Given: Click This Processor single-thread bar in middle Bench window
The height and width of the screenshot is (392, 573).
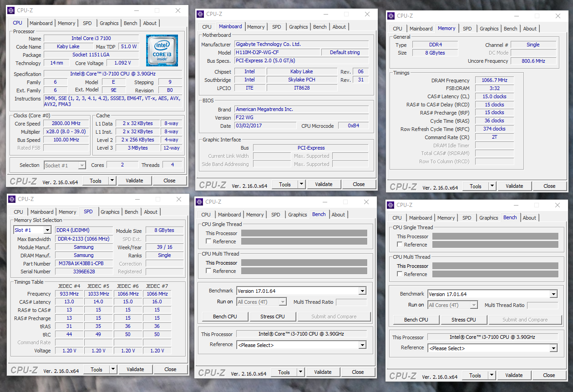Looking at the screenshot, I should [304, 233].
